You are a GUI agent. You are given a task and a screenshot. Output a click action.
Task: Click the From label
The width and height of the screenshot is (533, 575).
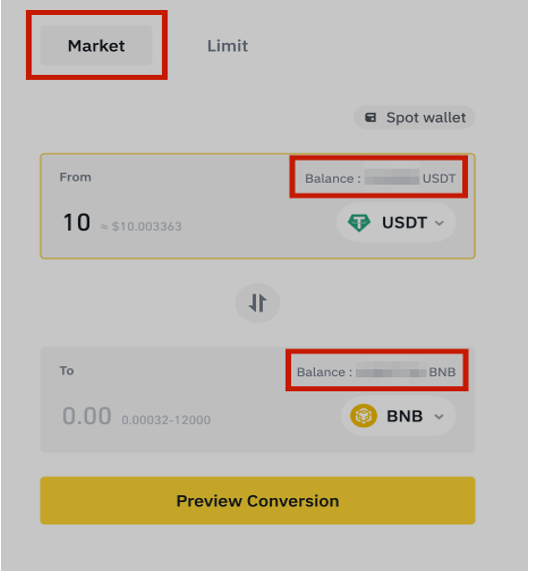[76, 179]
